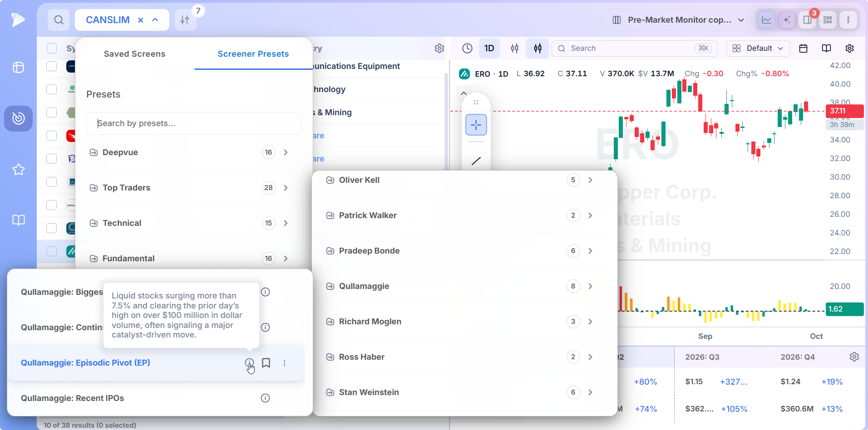Tick the checkbox of the second table row
The height and width of the screenshot is (430, 868).
(52, 89)
